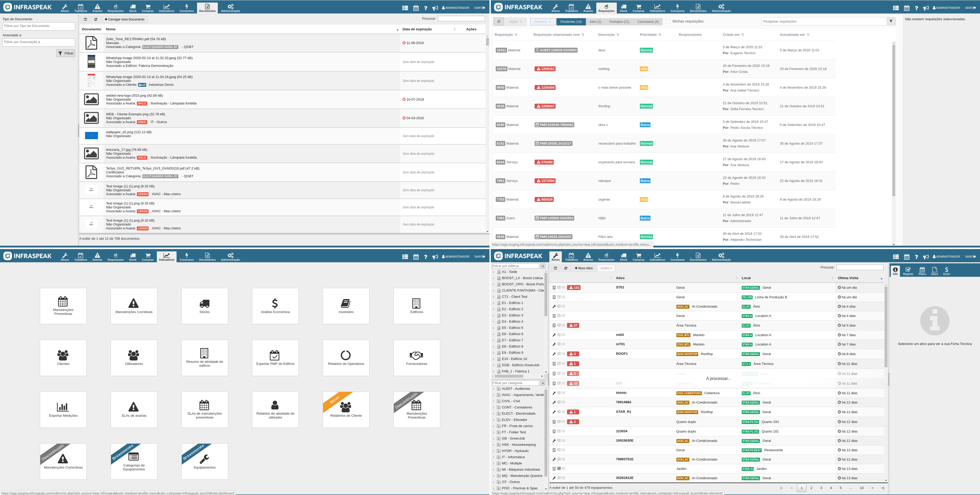Open help question mark in Documentos window header
The width and height of the screenshot is (980, 495).
[x=426, y=8]
